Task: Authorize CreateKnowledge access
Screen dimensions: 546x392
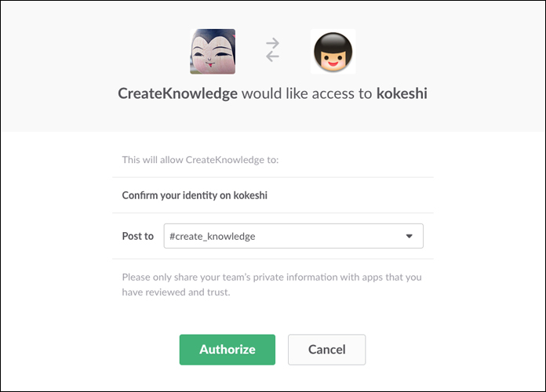Action: (x=227, y=350)
